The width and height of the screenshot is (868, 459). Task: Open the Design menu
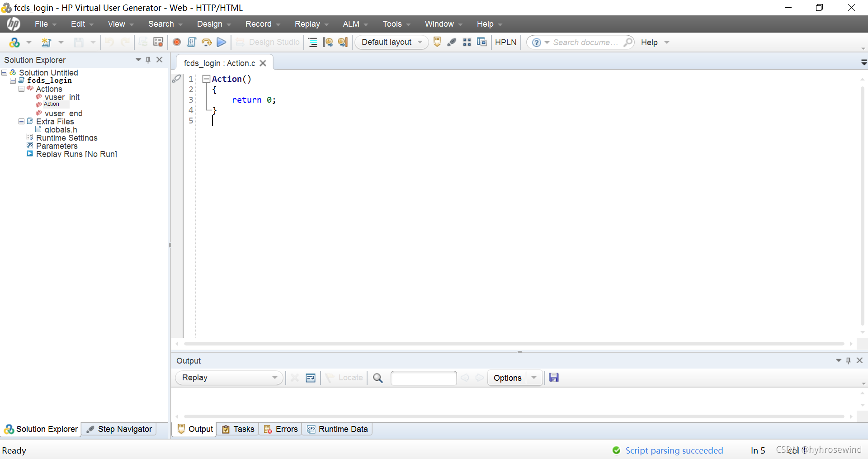[213, 24]
